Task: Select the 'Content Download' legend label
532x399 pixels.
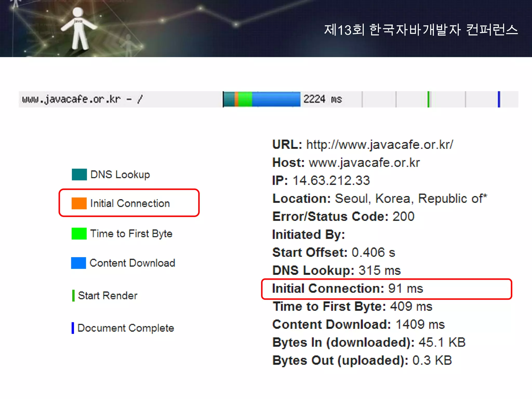Action: 132,263
